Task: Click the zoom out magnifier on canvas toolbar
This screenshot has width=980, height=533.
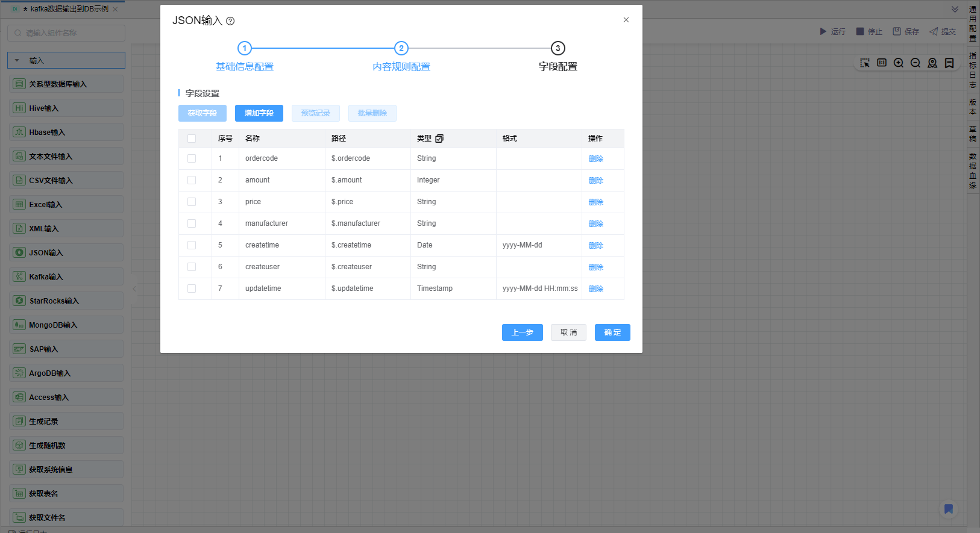Action: pyautogui.click(x=916, y=63)
